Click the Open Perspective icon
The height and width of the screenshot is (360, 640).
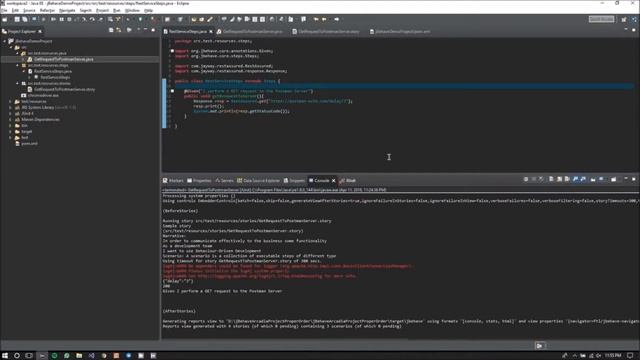pyautogui.click(x=624, y=19)
